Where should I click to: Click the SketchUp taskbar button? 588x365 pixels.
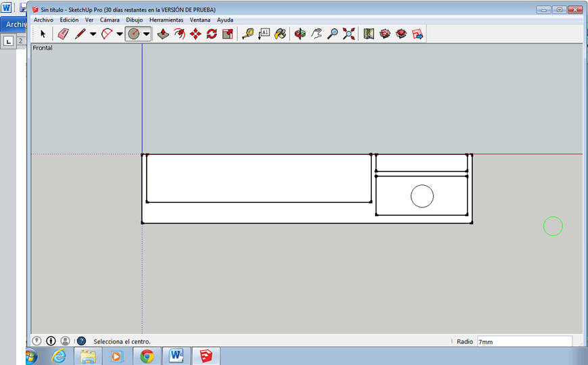(x=205, y=356)
